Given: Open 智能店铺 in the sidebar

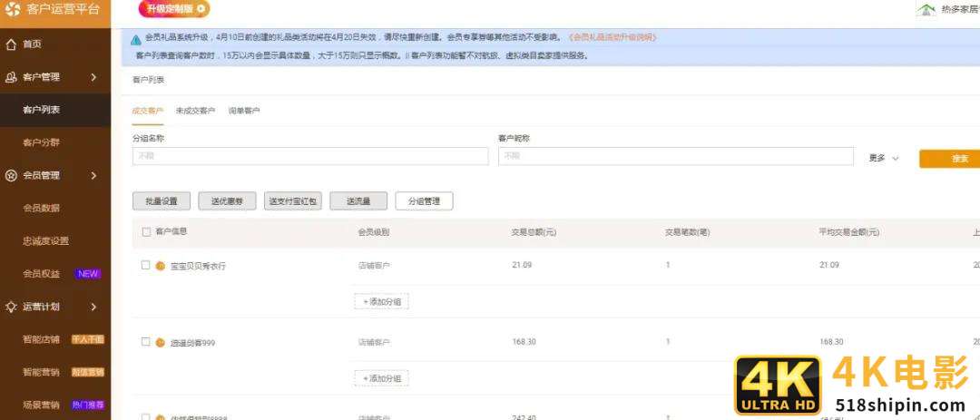Looking at the screenshot, I should click(41, 339).
